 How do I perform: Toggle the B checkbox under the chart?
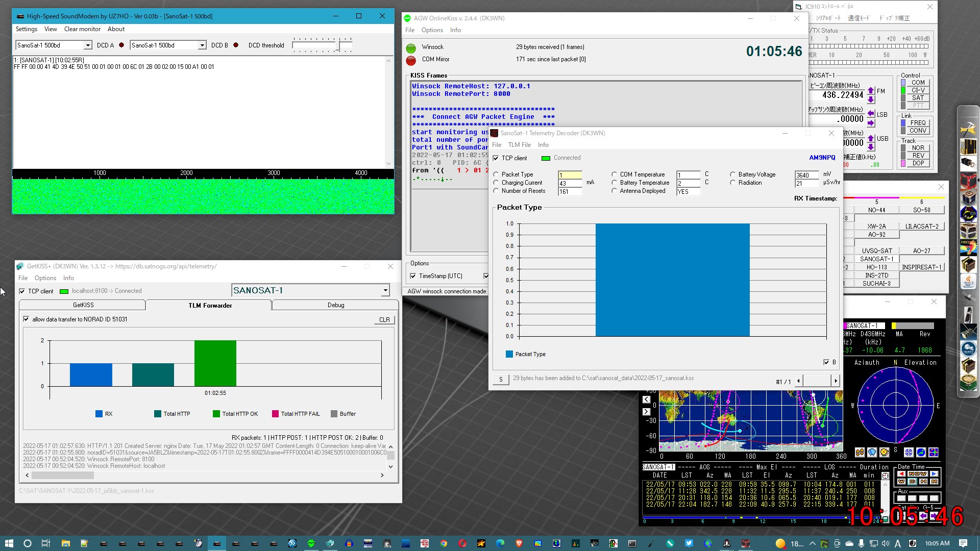826,362
